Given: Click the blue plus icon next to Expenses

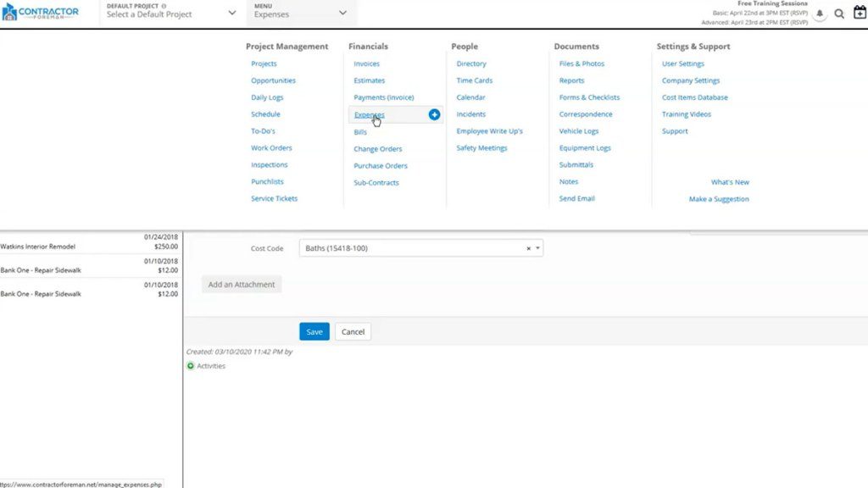Looking at the screenshot, I should pos(434,114).
